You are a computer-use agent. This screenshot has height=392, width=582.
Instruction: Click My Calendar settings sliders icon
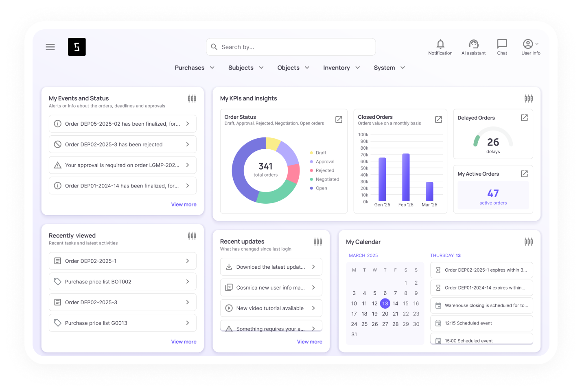point(528,242)
